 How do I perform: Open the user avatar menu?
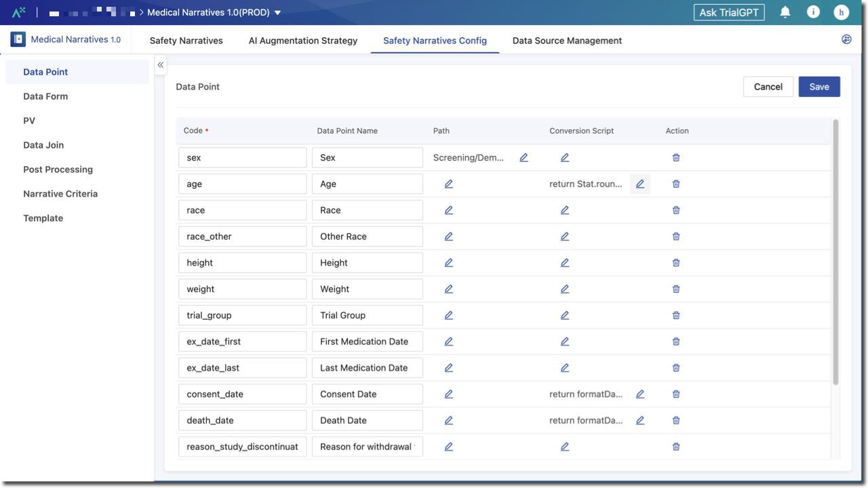click(842, 12)
